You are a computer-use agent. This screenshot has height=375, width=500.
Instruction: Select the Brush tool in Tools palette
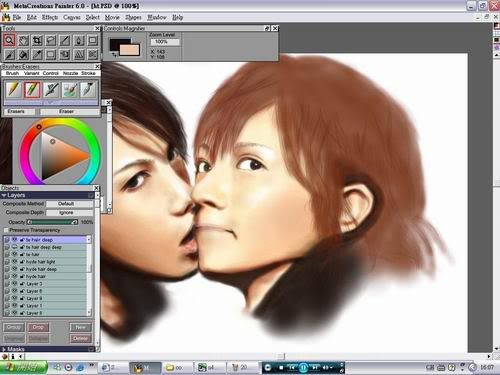click(9, 54)
